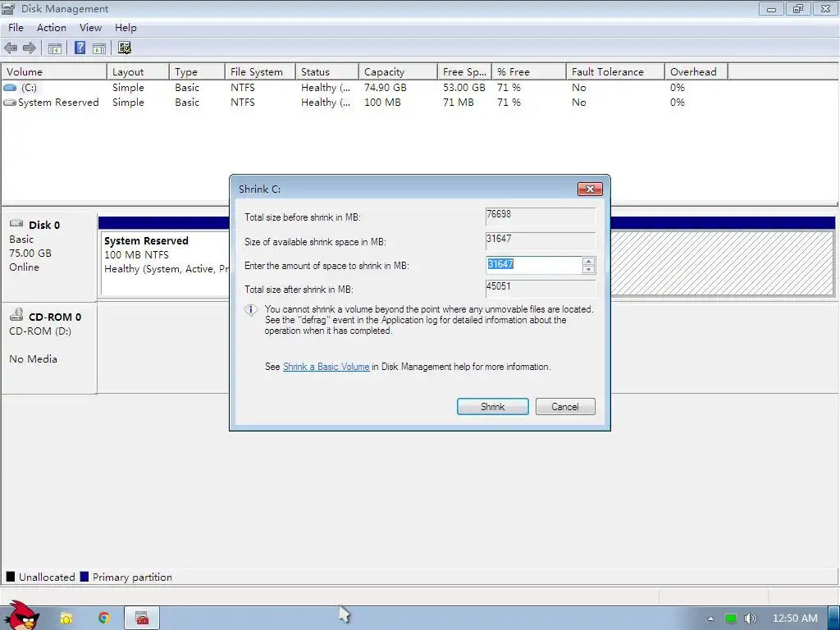Image resolution: width=840 pixels, height=630 pixels.
Task: Click the CD-ROM 0 drive icon
Action: click(x=16, y=314)
